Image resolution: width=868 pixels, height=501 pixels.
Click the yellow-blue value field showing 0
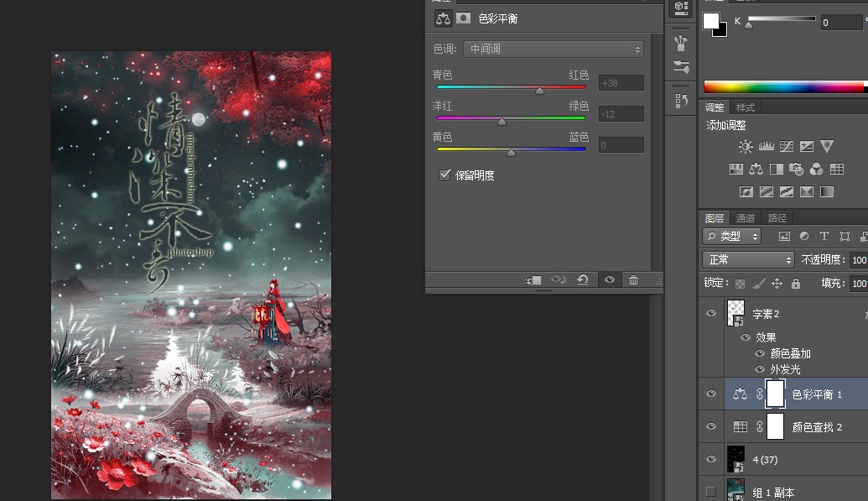[621, 145]
